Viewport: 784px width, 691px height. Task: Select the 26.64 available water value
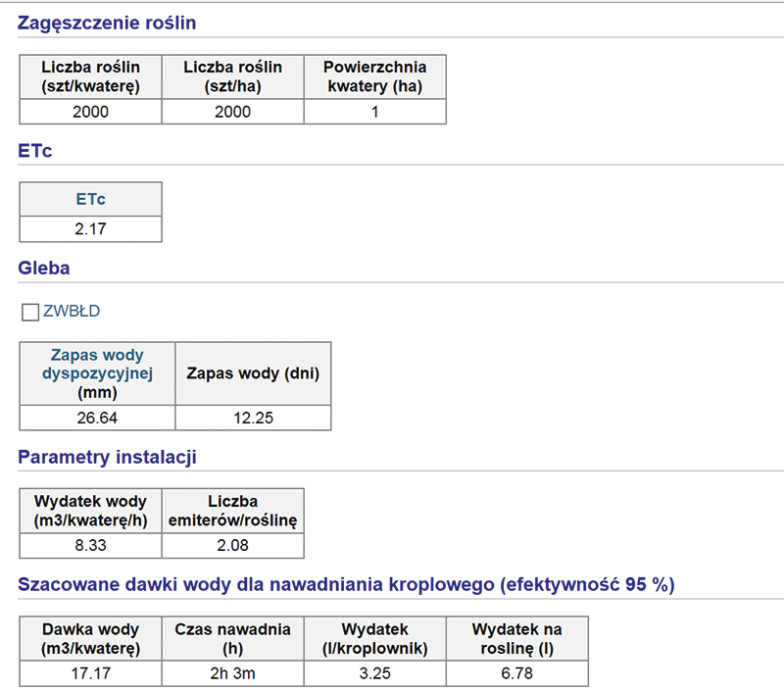pos(97,418)
